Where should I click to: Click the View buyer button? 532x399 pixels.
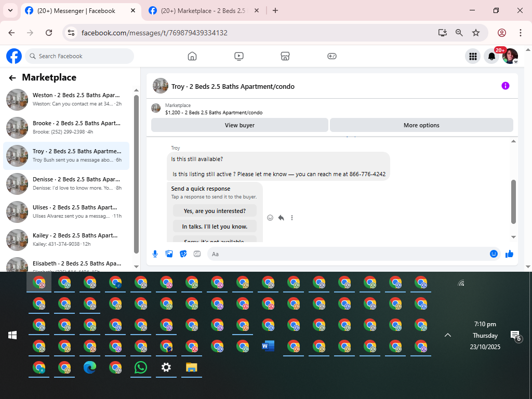[240, 125]
